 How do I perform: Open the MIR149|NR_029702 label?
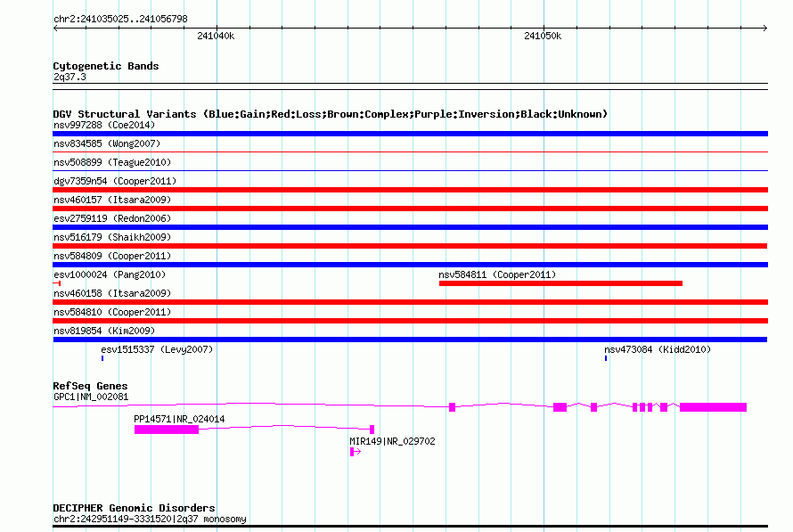(392, 441)
